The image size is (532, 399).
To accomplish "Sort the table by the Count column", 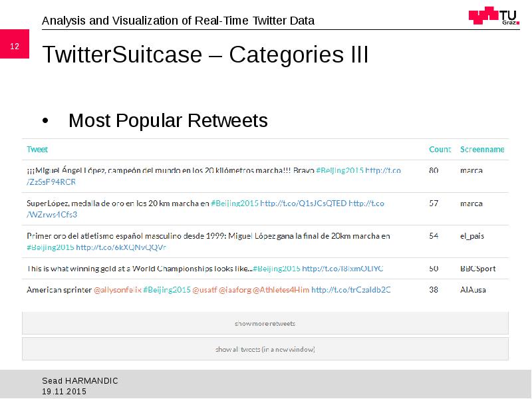I will (x=439, y=149).
